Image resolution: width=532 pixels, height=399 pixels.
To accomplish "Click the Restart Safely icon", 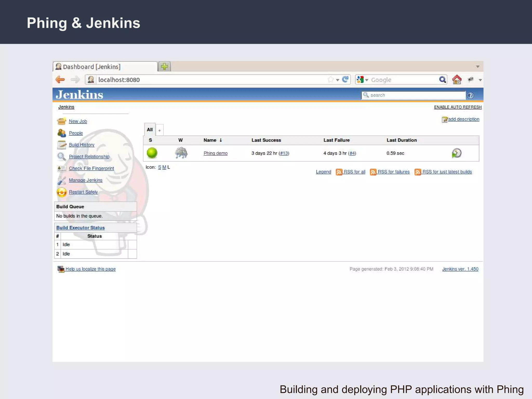I will 62,192.
